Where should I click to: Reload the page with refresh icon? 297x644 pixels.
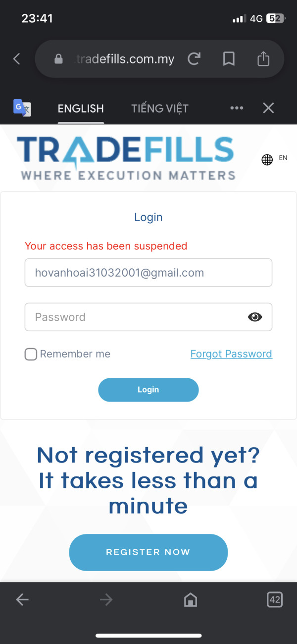[x=194, y=59]
